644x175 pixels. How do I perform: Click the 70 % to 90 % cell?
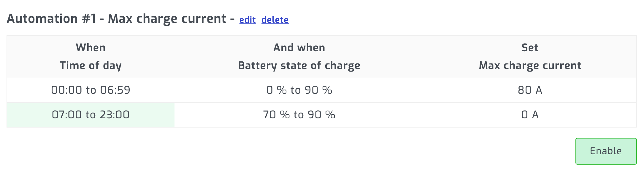tap(299, 115)
